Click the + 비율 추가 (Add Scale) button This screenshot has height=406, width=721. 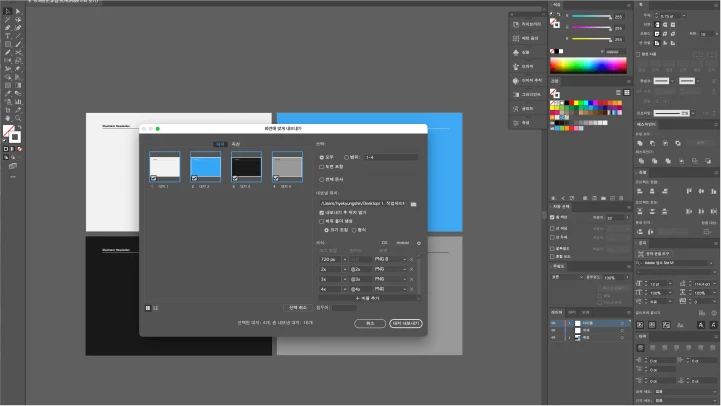(x=367, y=298)
